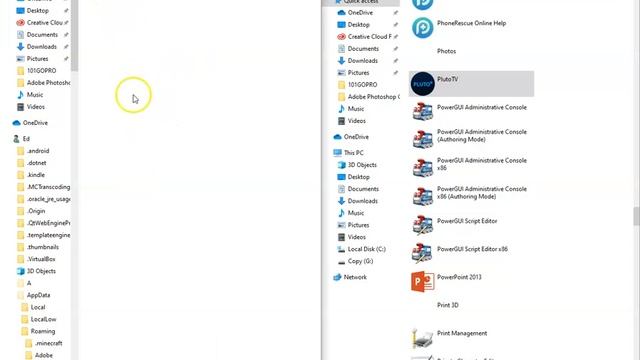Open PowerPoint 2013 shortcut icon
Image resolution: width=640 pixels, height=360 pixels.
(x=422, y=282)
